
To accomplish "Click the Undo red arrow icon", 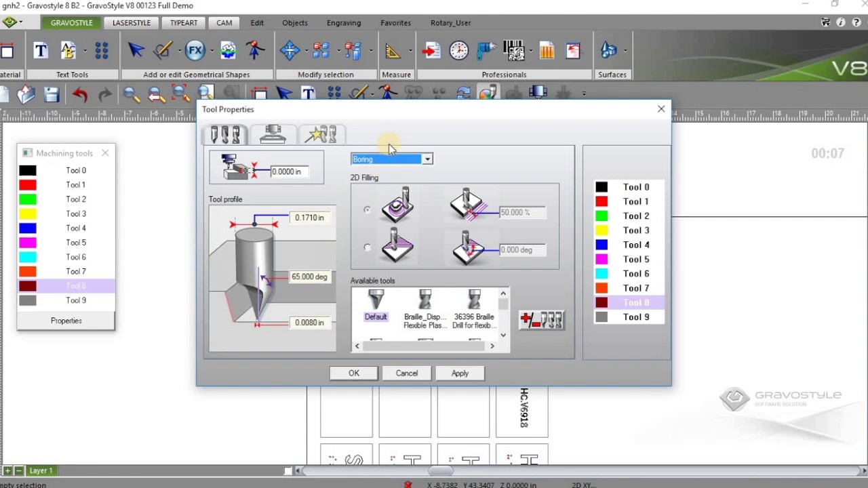I will tap(80, 94).
